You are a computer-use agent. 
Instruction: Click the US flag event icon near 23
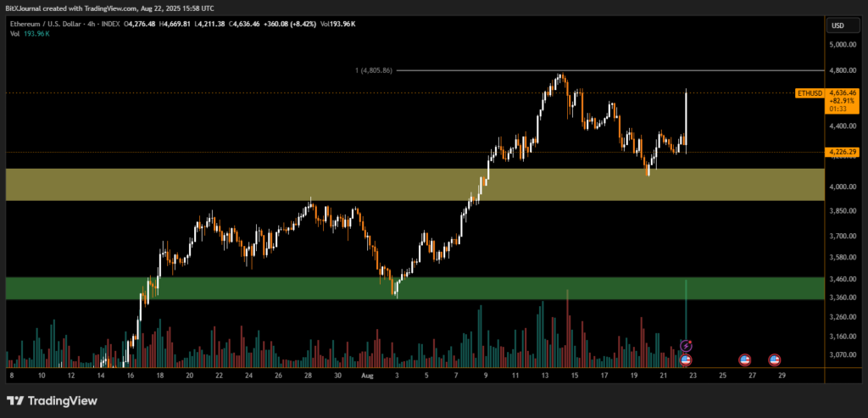[687, 360]
